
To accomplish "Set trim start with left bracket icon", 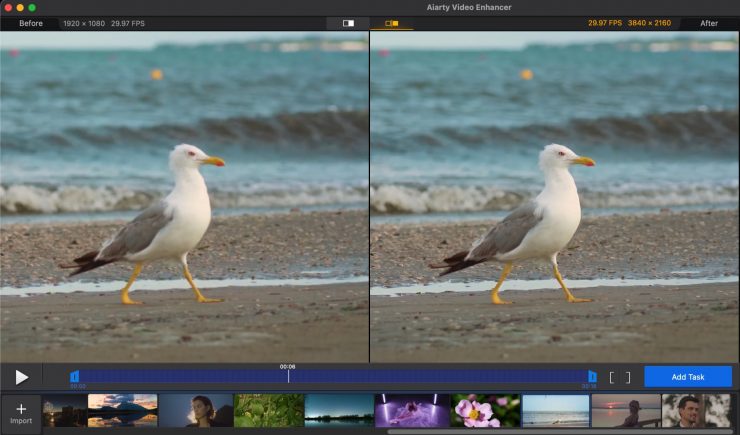I will [x=612, y=377].
